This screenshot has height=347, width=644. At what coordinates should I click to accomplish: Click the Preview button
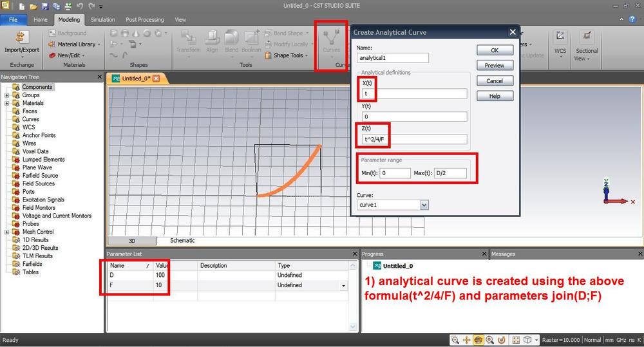(x=495, y=65)
